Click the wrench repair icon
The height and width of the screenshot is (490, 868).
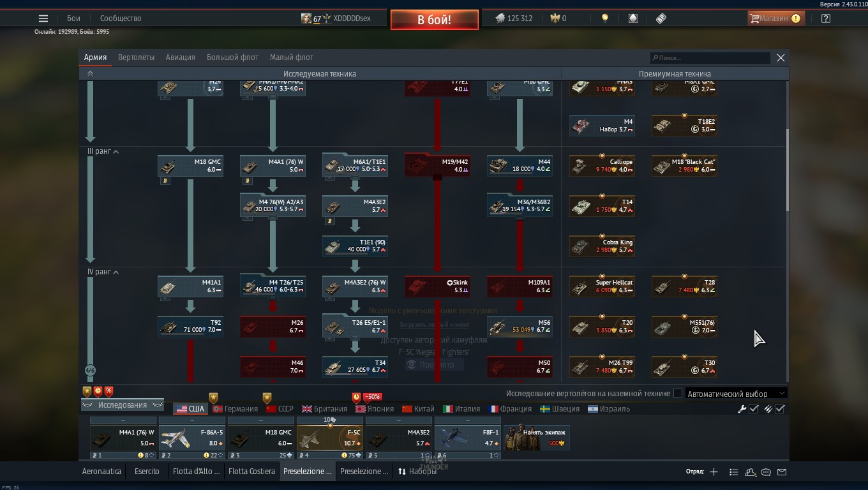pyautogui.click(x=742, y=409)
